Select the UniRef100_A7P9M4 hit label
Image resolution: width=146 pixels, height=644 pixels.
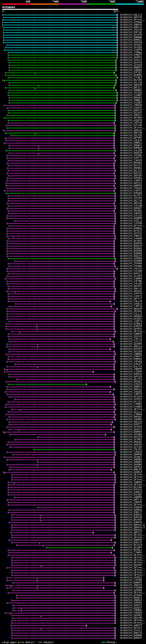[131, 22]
